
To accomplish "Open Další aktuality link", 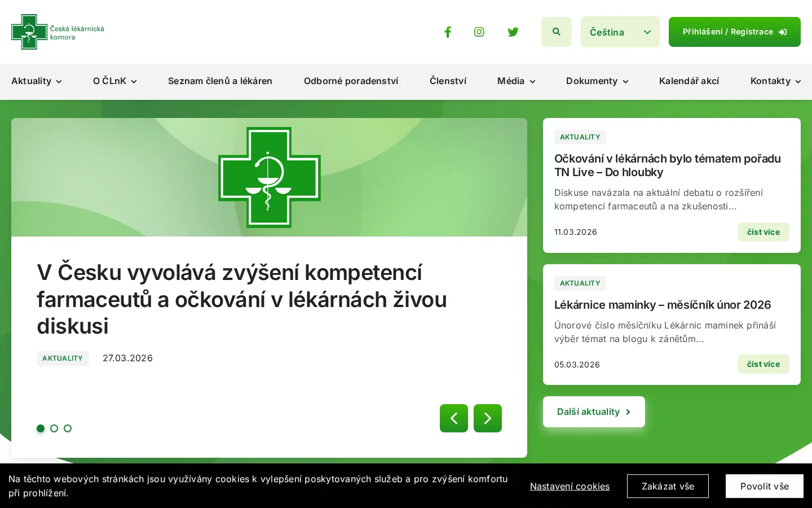I will pos(594,412).
